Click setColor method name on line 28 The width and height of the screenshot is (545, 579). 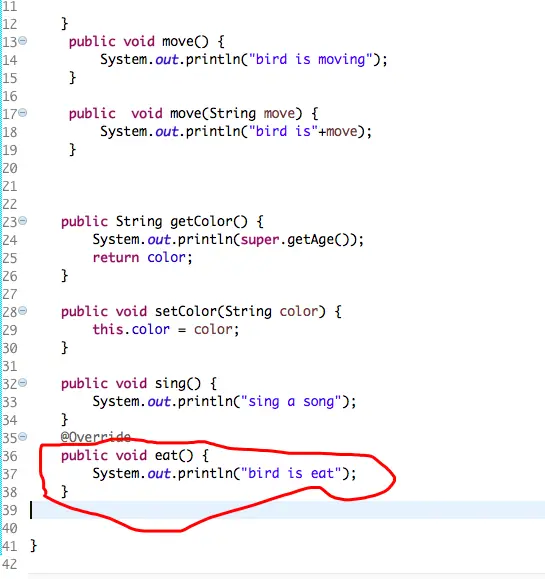pyautogui.click(x=186, y=311)
